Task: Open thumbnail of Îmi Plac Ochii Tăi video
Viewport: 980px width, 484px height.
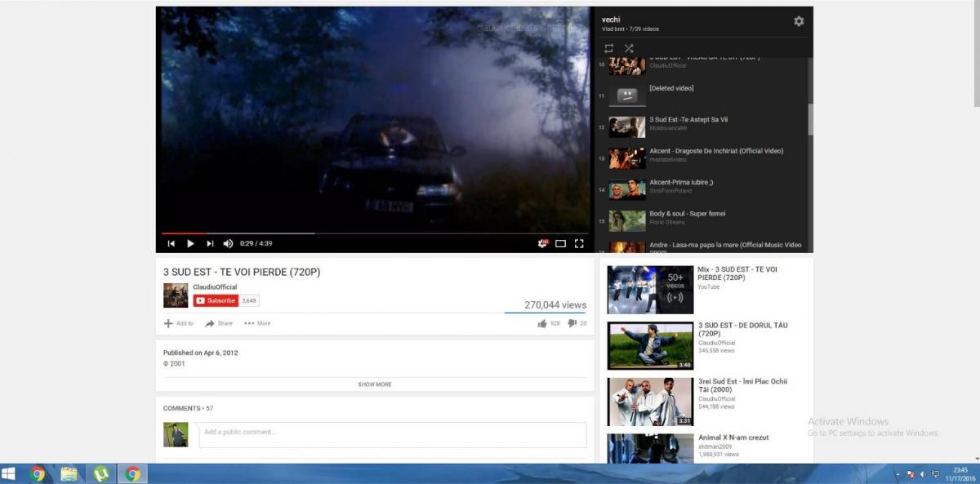Action: click(x=650, y=402)
